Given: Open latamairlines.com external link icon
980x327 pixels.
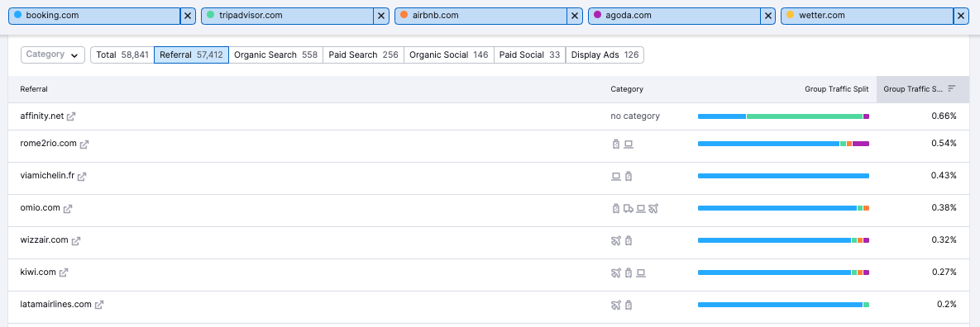Looking at the screenshot, I should pyautogui.click(x=98, y=306).
